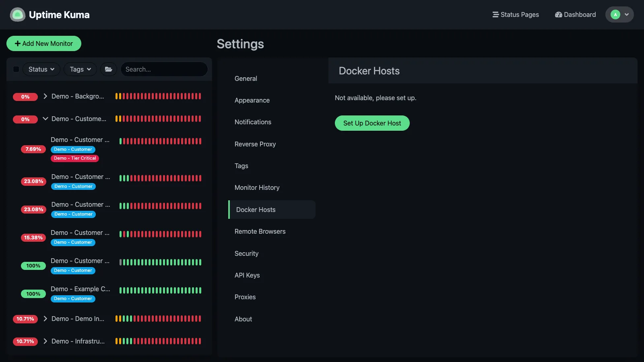
Task: Click heartbeat bar of Demo - Example C...
Action: 160,290
